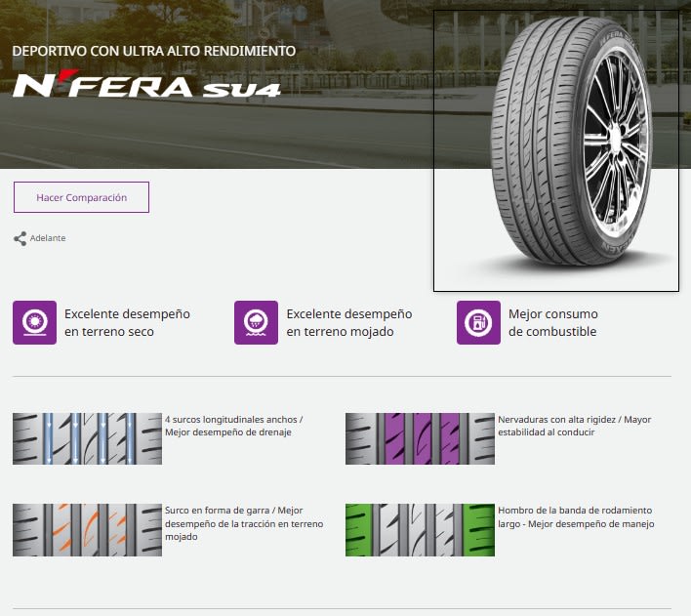691x616 pixels.
Task: Click '4 surcos longitudinales anchos' description
Action: coord(234,426)
